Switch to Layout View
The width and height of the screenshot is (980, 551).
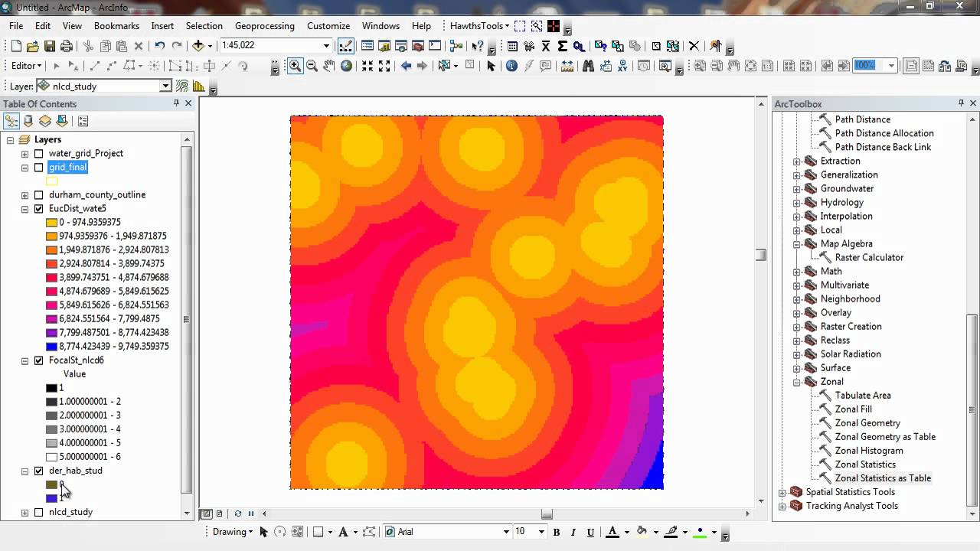pos(220,514)
